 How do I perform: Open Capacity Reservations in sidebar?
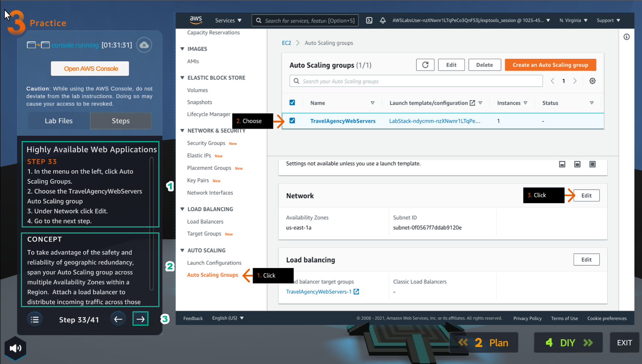pos(213,33)
